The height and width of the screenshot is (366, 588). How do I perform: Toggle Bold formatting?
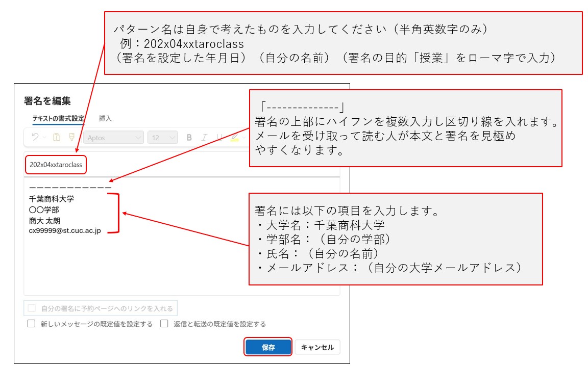189,138
